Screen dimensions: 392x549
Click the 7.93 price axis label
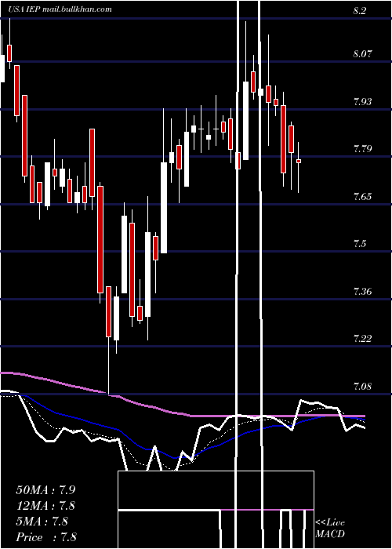[x=362, y=102]
